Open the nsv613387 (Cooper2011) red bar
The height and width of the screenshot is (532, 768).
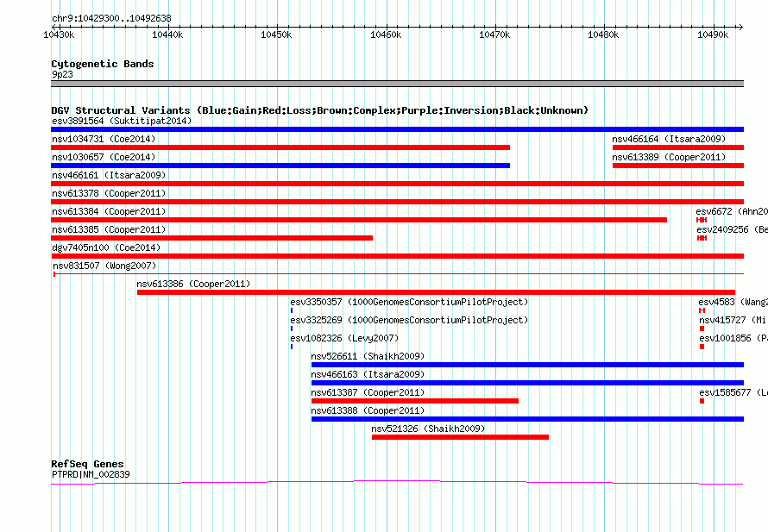pyautogui.click(x=415, y=401)
